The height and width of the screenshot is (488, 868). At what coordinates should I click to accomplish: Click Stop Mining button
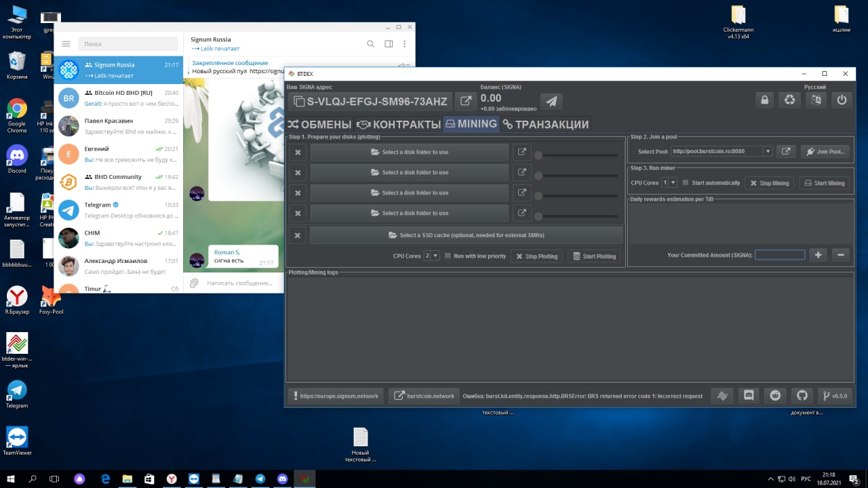click(770, 183)
